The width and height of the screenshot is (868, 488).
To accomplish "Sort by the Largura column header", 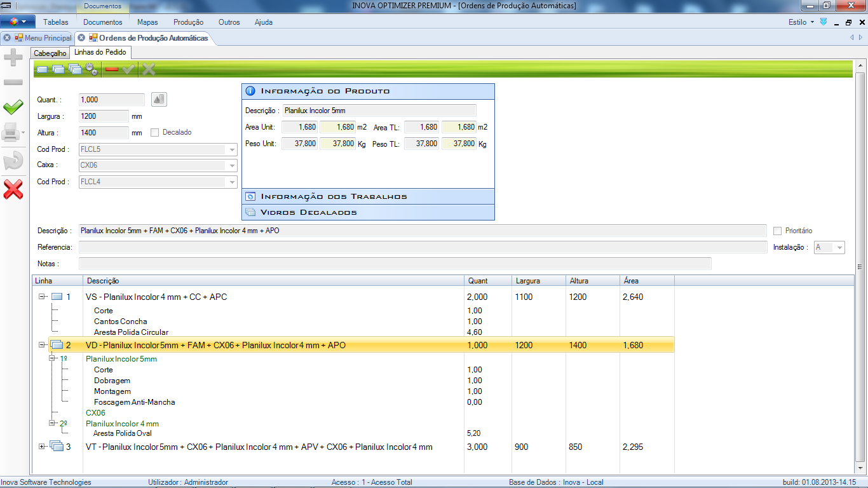I will coord(539,280).
